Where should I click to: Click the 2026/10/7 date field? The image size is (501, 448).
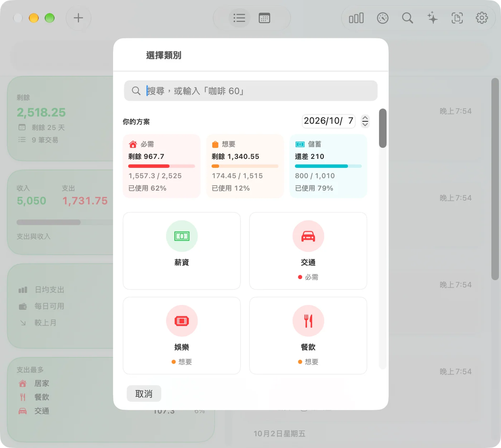329,121
